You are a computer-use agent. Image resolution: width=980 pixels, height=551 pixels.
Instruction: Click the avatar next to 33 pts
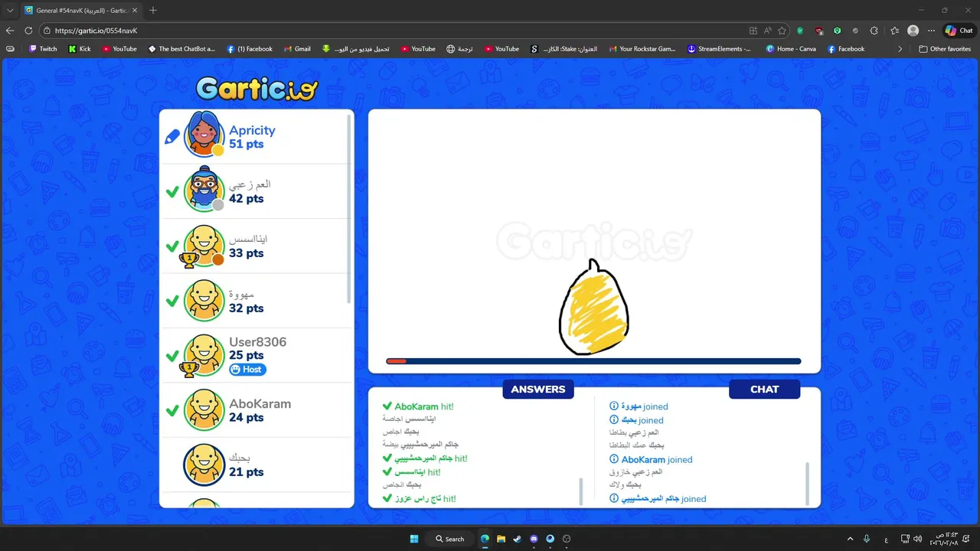[x=204, y=245]
